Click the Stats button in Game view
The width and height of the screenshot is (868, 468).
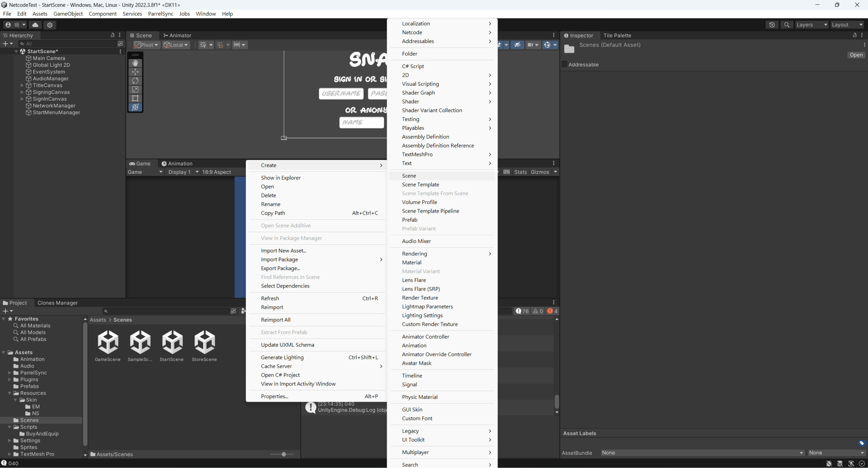pyautogui.click(x=520, y=172)
